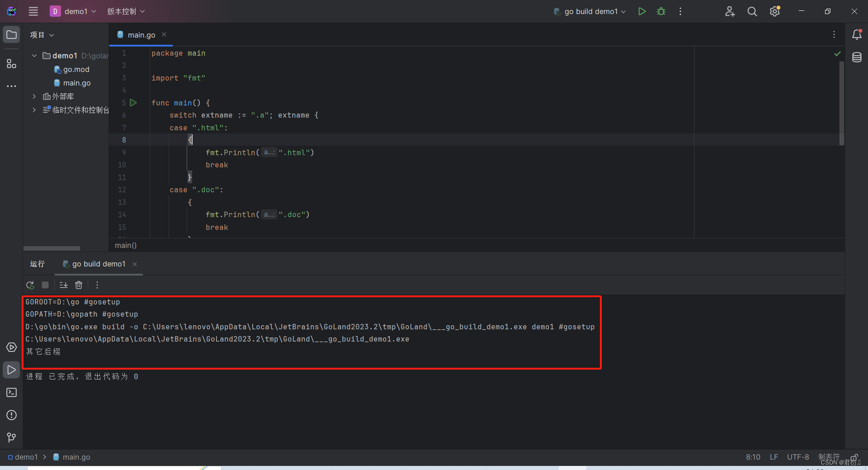Open Search Everywhere magnifier icon
This screenshot has height=470, width=868.
[x=752, y=11]
